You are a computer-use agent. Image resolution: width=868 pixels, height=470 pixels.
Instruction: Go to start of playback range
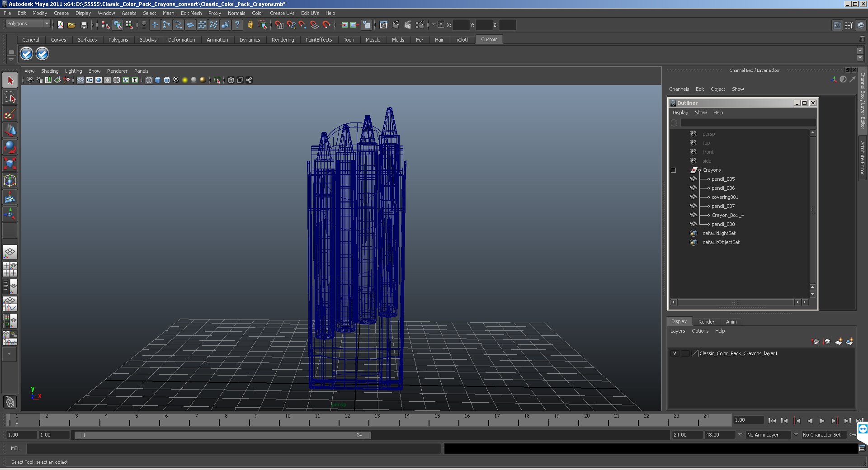(x=772, y=421)
